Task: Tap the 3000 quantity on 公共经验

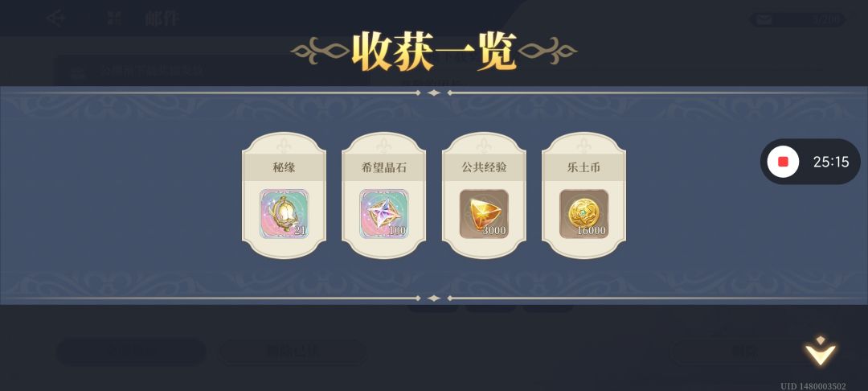Action: 493,230
